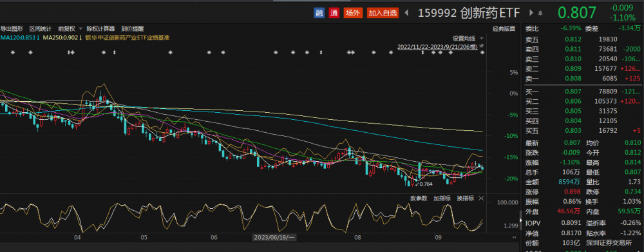This screenshot has height=252, width=644.
Task: Click the 买二 0.806 order row
Action: pos(583,101)
